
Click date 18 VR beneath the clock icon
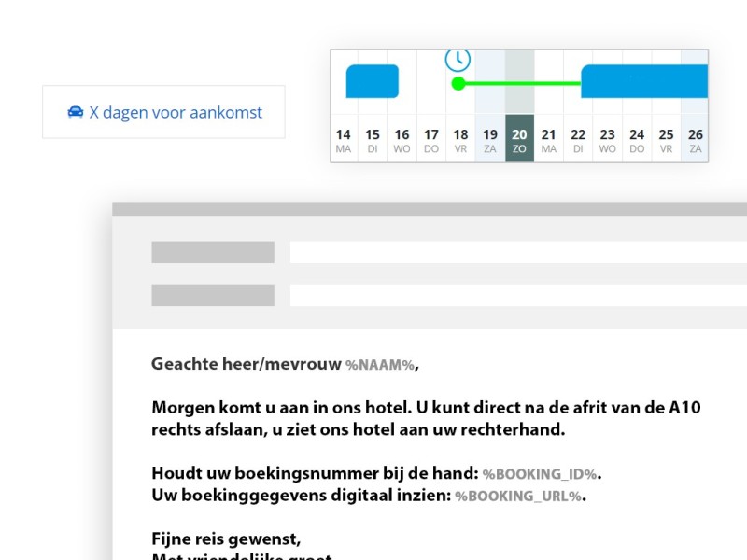pyautogui.click(x=459, y=140)
